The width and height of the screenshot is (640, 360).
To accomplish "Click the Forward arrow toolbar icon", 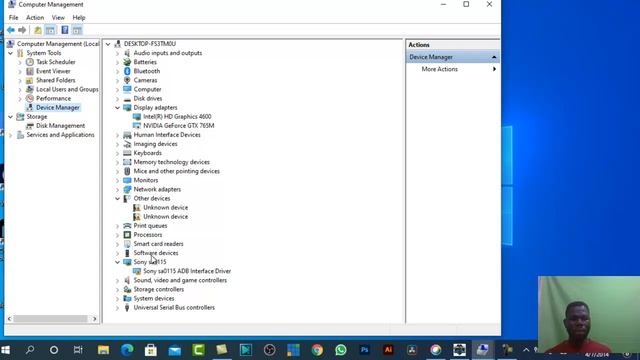I will 22,30.
